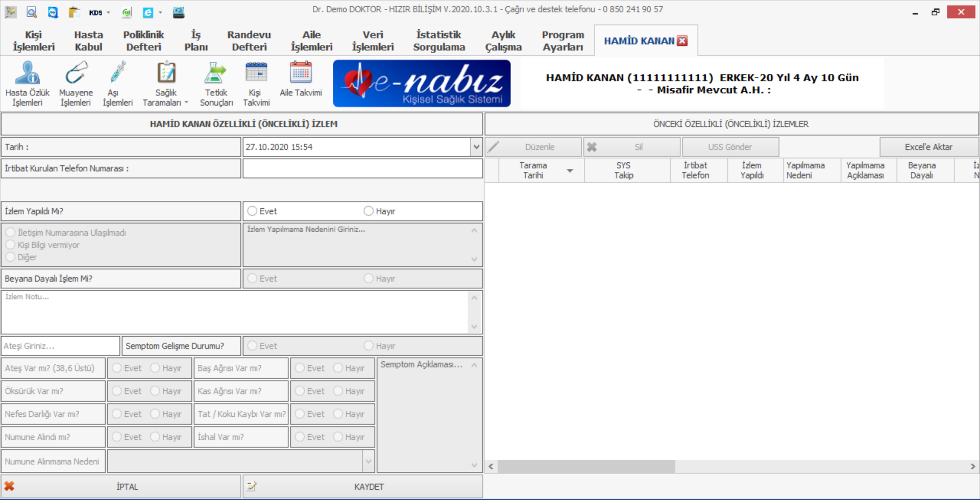The image size is (980, 500).
Task: Click the Excel'e Aktar button
Action: [x=929, y=147]
